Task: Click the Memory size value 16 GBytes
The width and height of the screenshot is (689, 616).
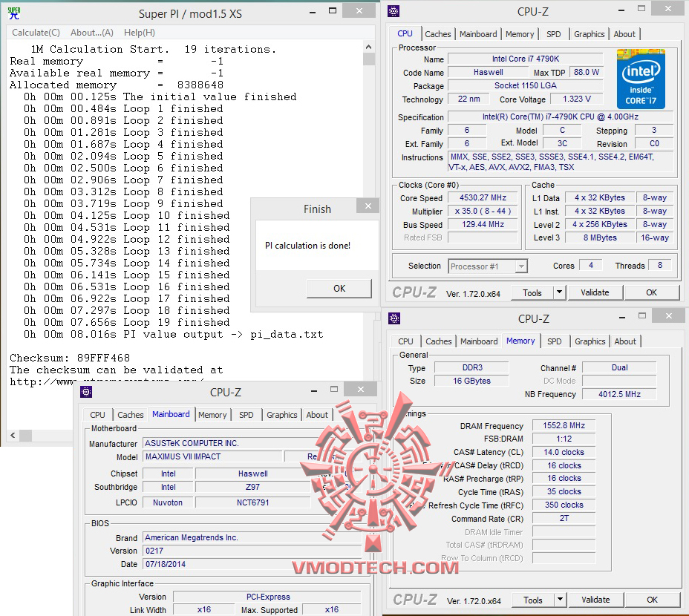Action: coord(471,381)
